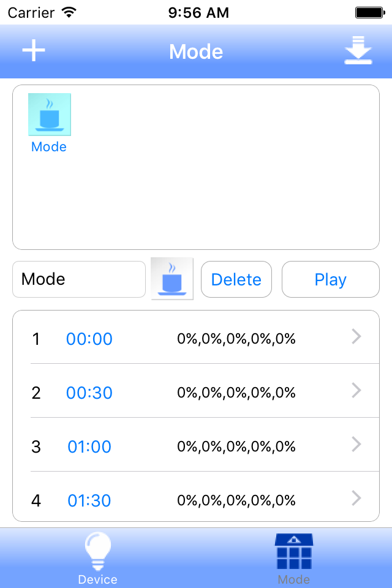Switch to the Mode tab
This screenshot has height=588, width=392.
coord(294,558)
